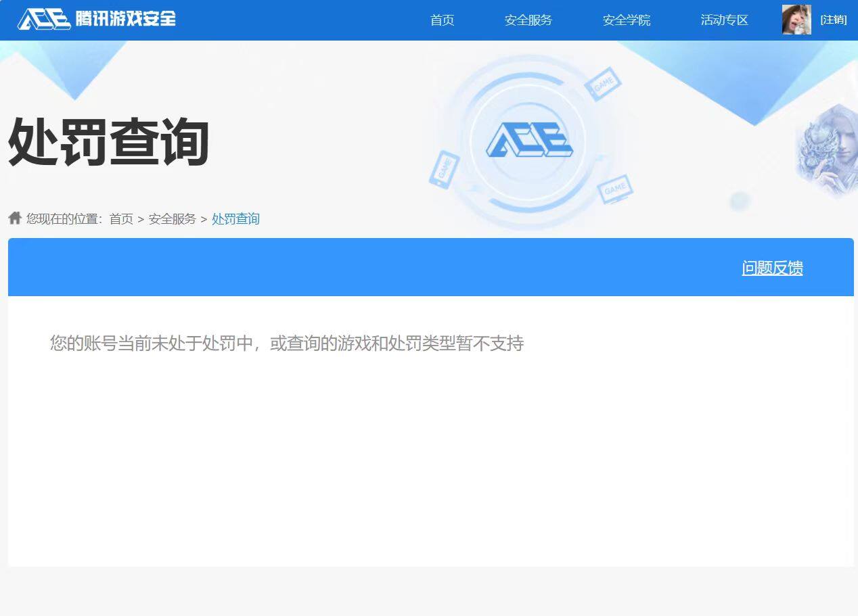Click the ACE Tencent Game Security logo
This screenshot has width=858, height=616.
(x=97, y=19)
